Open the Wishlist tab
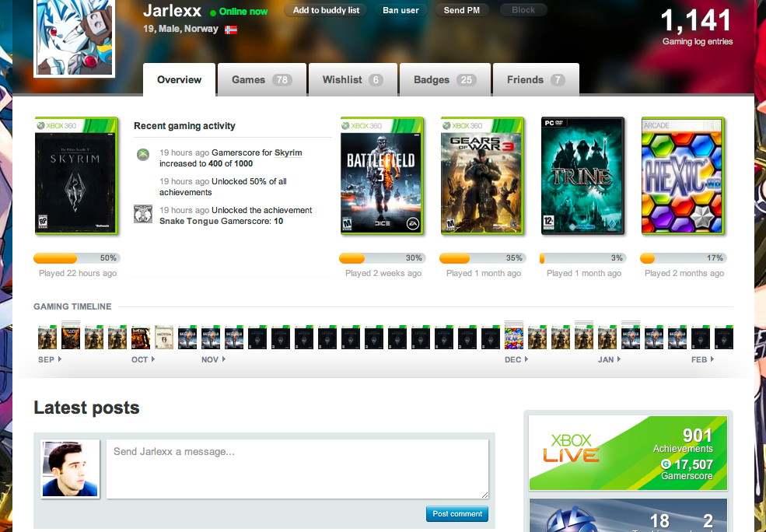766x532 pixels. point(353,79)
